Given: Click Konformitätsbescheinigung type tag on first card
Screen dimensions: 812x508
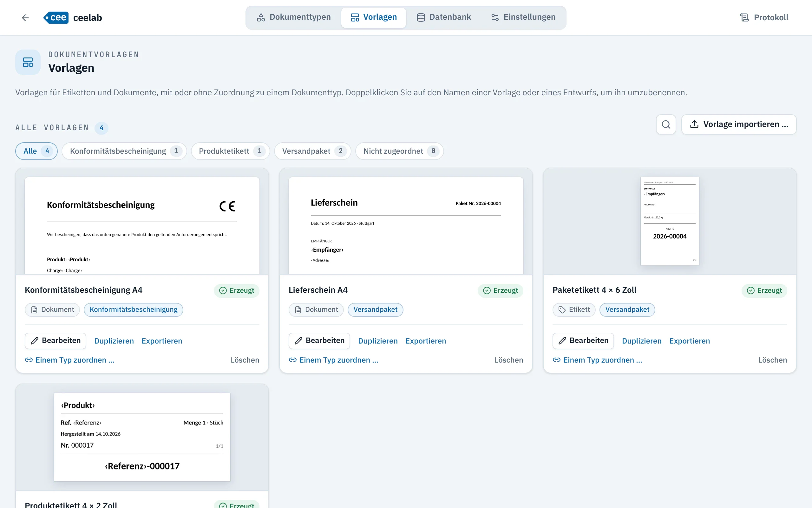Looking at the screenshot, I should point(134,310).
